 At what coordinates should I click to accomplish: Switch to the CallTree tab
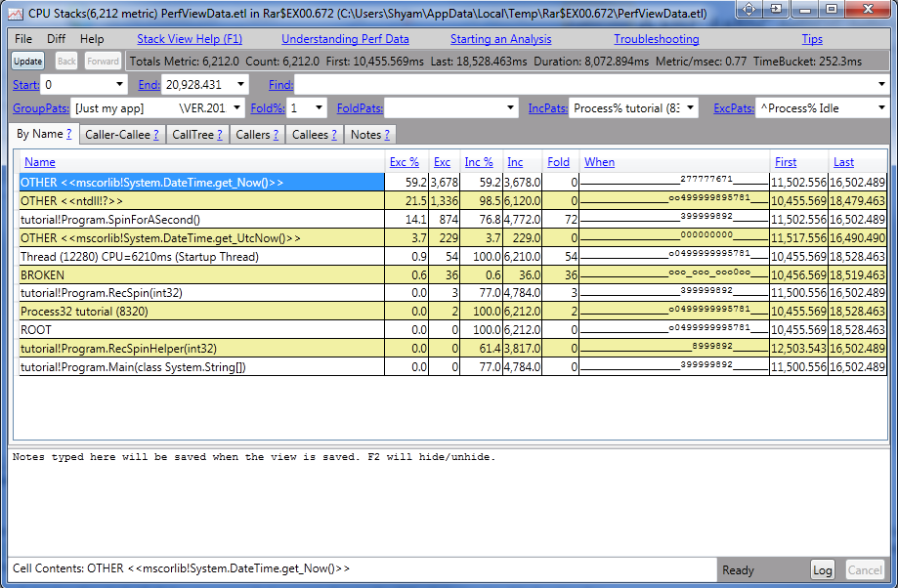[x=197, y=135]
